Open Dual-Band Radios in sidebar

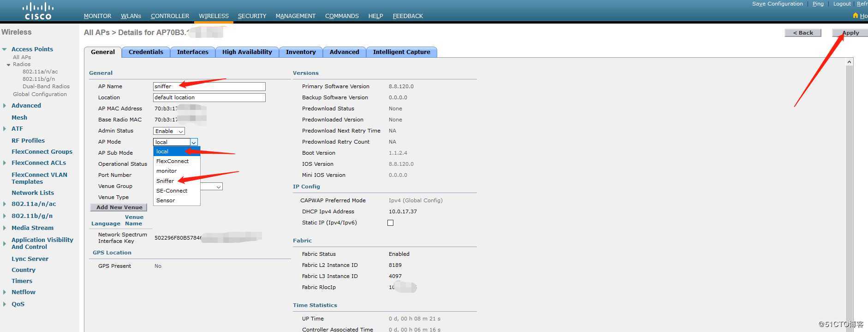(x=46, y=86)
